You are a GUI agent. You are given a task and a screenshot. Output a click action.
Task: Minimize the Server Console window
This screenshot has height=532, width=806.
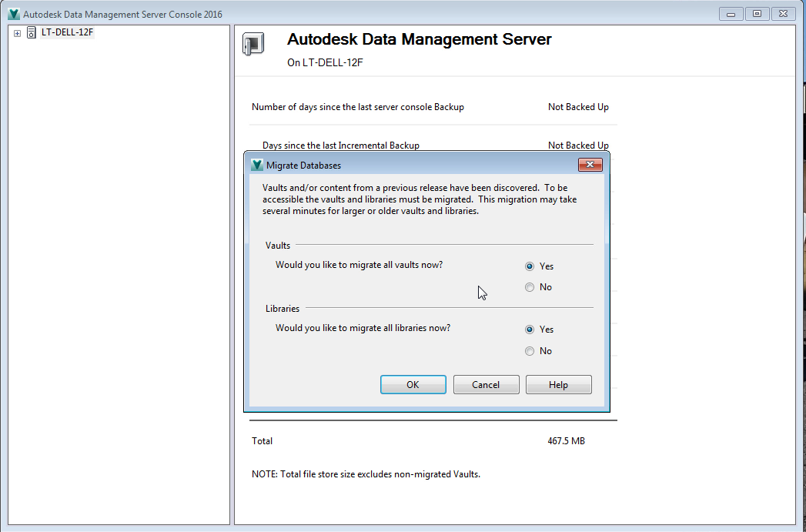click(731, 14)
